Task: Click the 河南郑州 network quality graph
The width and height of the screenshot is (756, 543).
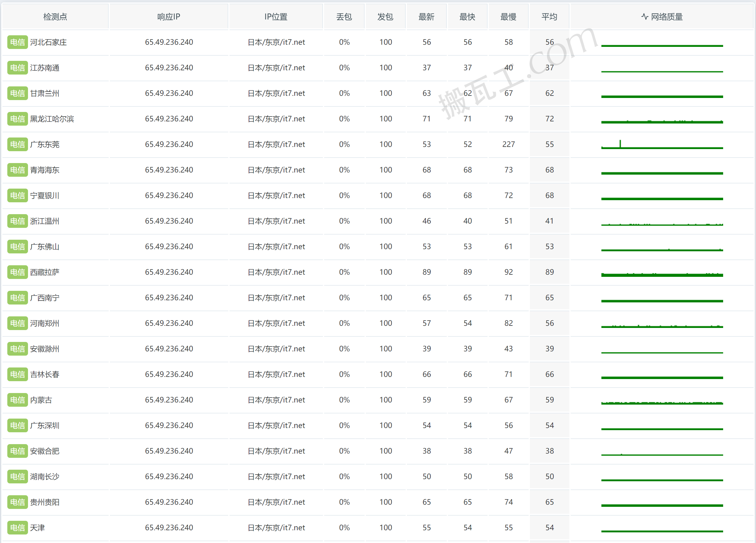Action: pos(662,326)
